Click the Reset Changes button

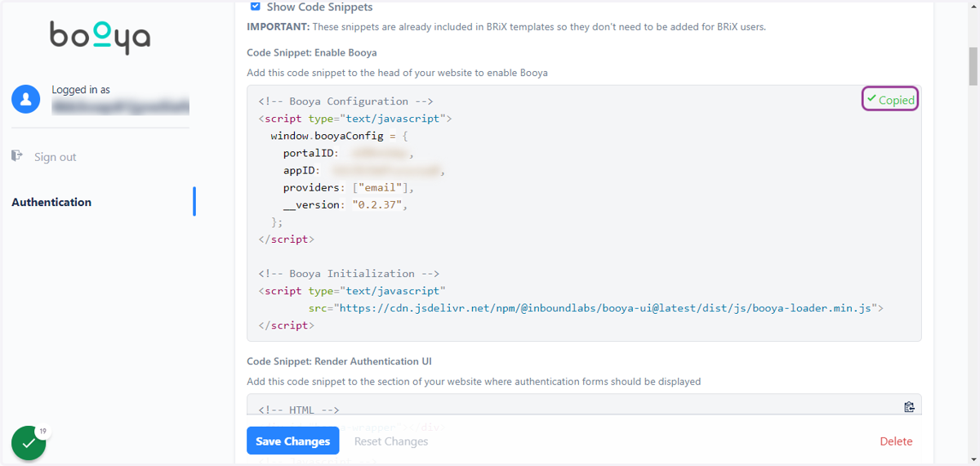(x=391, y=441)
